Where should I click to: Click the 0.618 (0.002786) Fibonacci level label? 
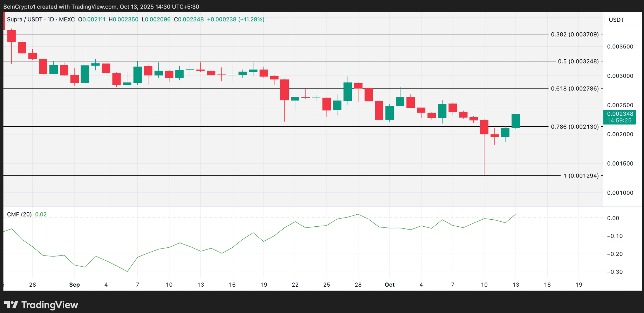pos(575,88)
